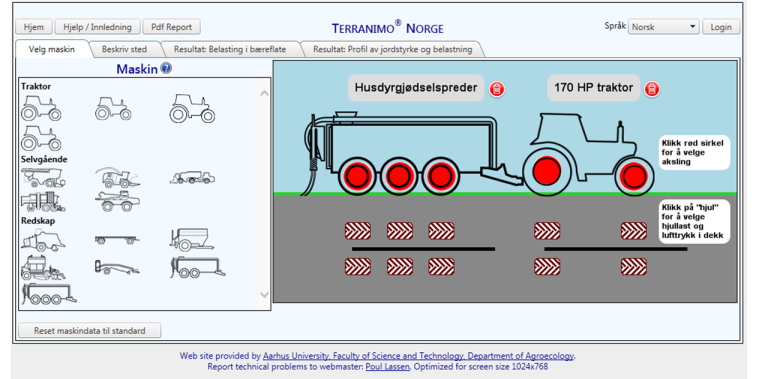Click upper-row third spreader wheel footprint

pos(441,231)
